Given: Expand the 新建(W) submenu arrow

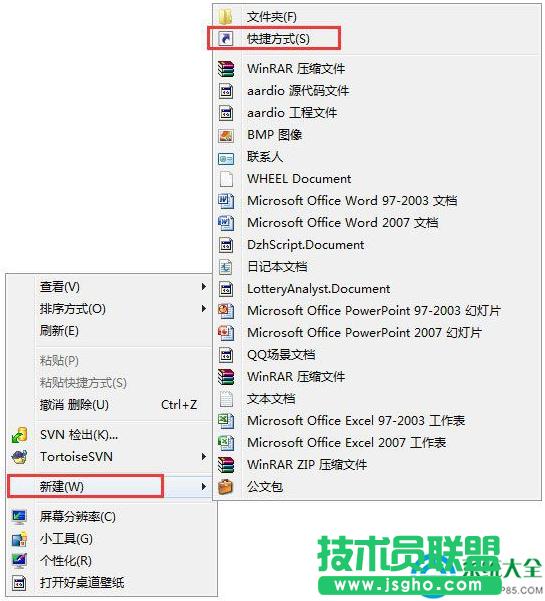Looking at the screenshot, I should coord(204,487).
